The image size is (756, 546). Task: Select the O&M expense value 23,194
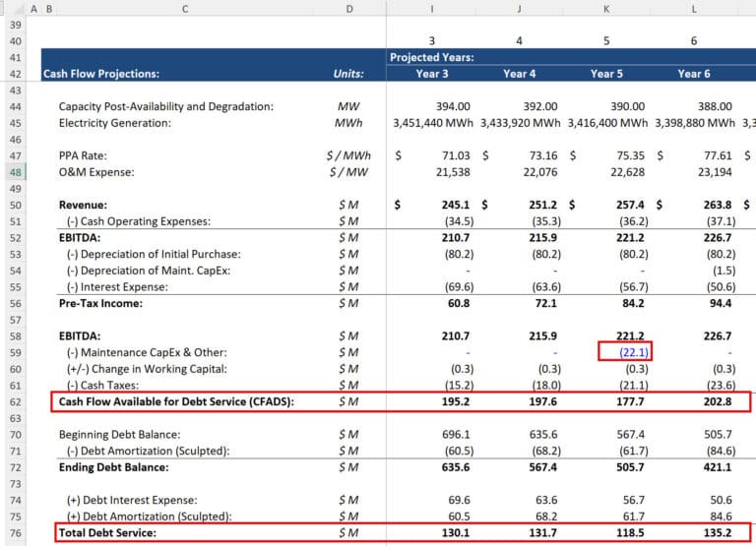[715, 172]
